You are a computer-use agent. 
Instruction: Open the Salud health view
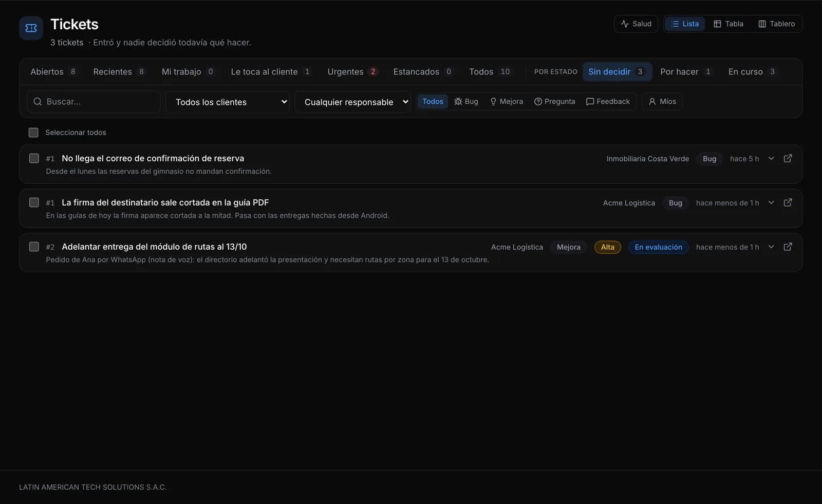point(636,24)
